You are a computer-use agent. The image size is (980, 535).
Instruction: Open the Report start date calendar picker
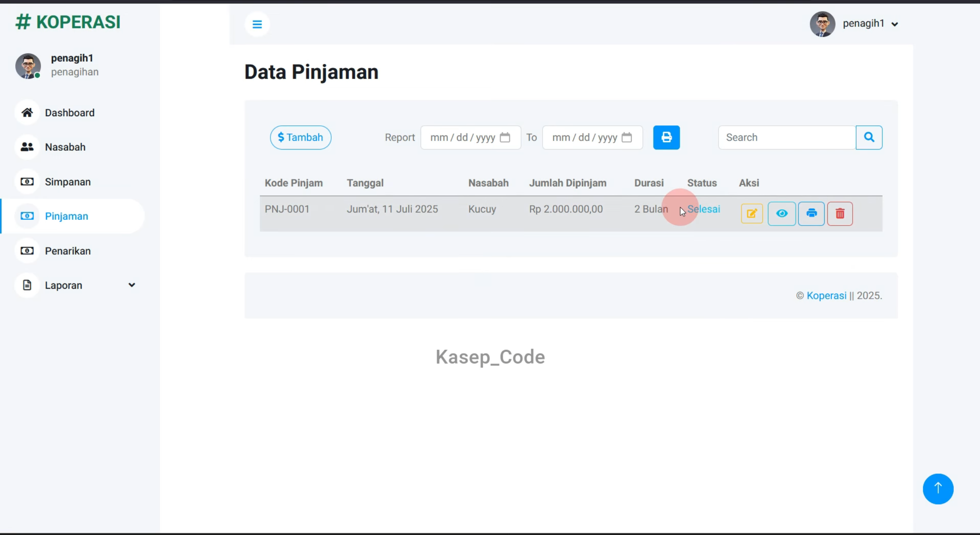505,137
